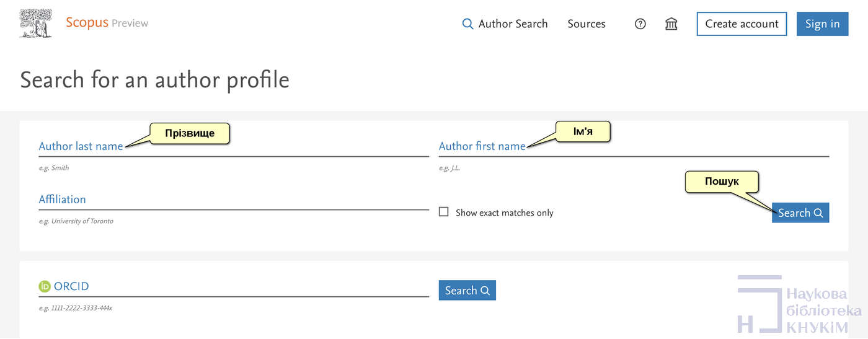Open Author Search in top navigation
Viewport: 868px width, 339px height.
[x=505, y=24]
